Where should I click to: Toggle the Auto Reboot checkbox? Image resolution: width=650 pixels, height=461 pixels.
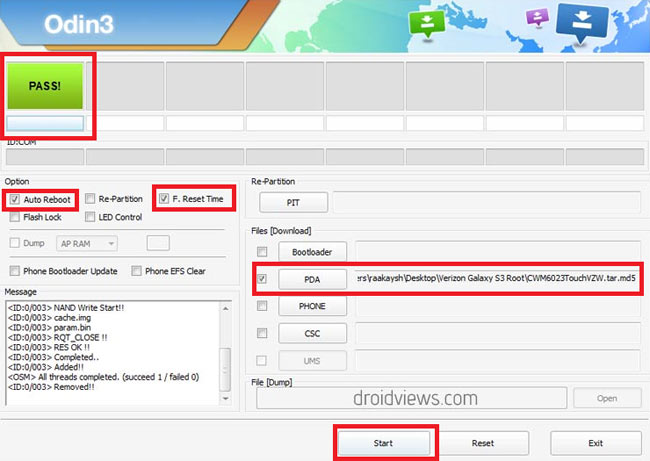(15, 199)
